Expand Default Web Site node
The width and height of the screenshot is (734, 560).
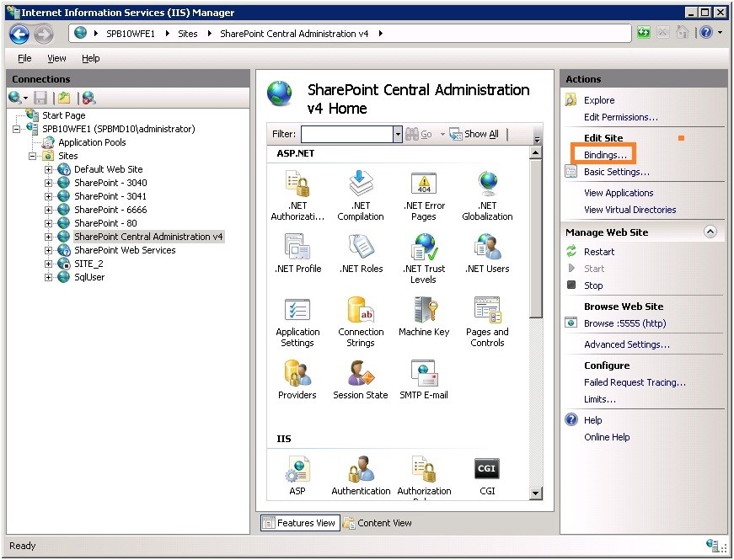[x=48, y=170]
